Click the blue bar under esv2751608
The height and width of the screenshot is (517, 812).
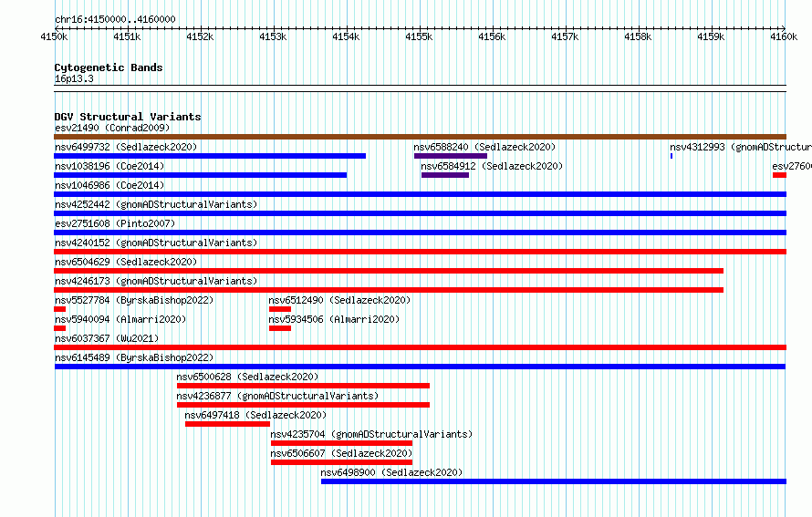tap(420, 233)
